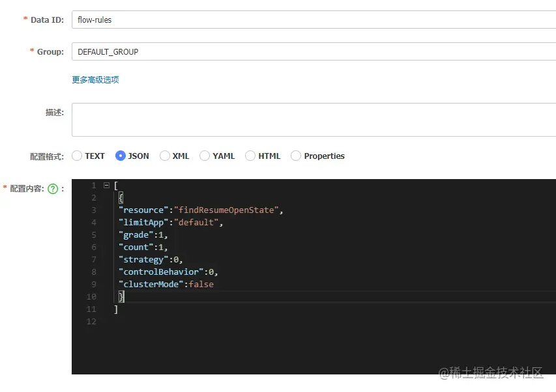Click the Group field label

click(x=50, y=51)
